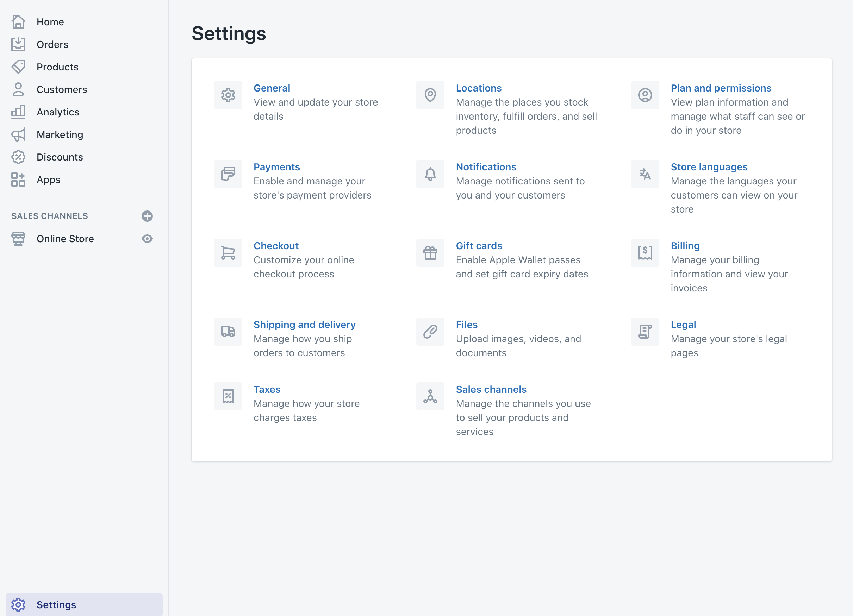Click the Notifications bell icon
This screenshot has width=853, height=616.
click(430, 174)
